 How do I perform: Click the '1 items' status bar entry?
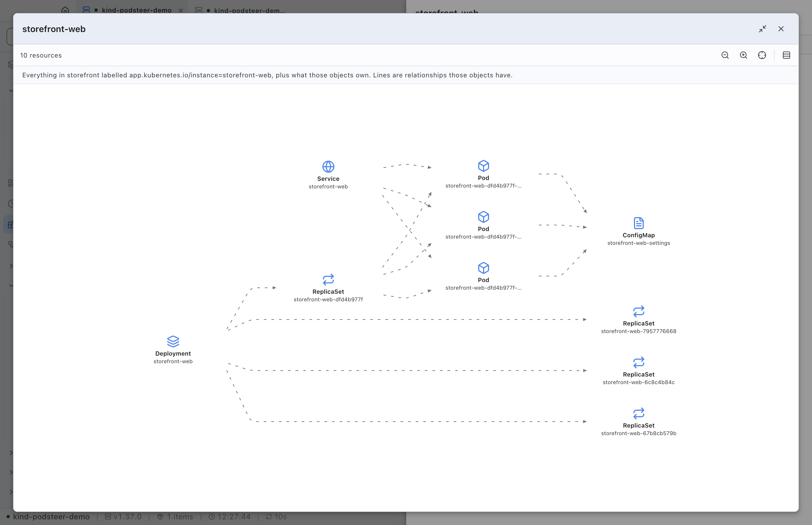click(175, 517)
